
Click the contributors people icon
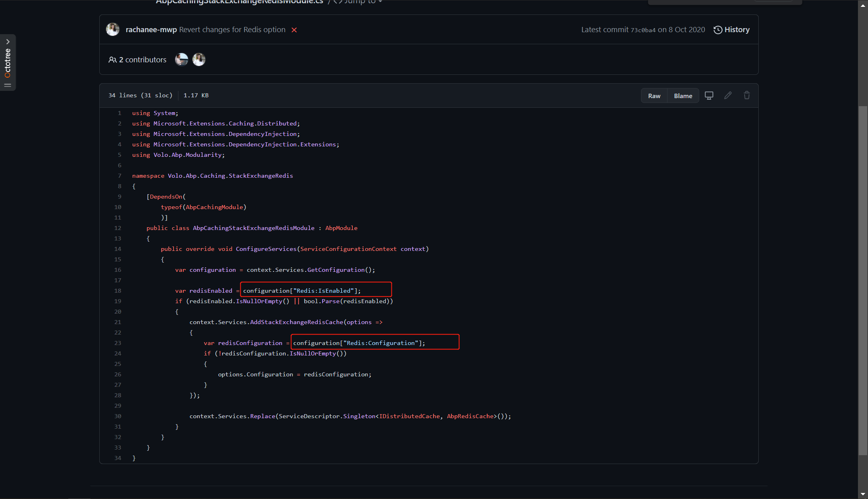(x=113, y=60)
